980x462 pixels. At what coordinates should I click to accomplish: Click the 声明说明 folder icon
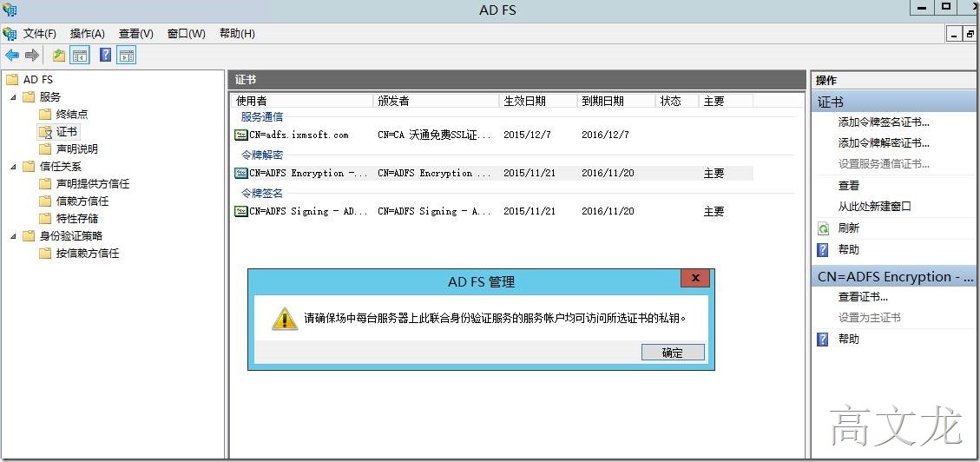tap(45, 148)
